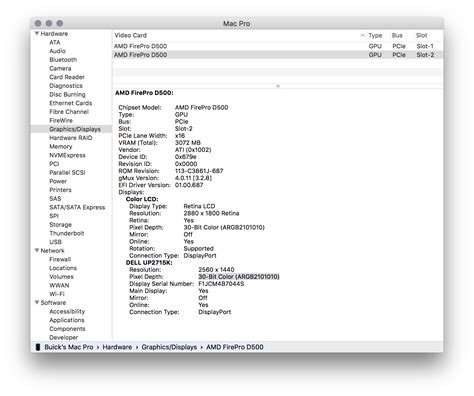Click the Color LCD heading
This screenshot has height=396, width=474.
click(x=142, y=199)
